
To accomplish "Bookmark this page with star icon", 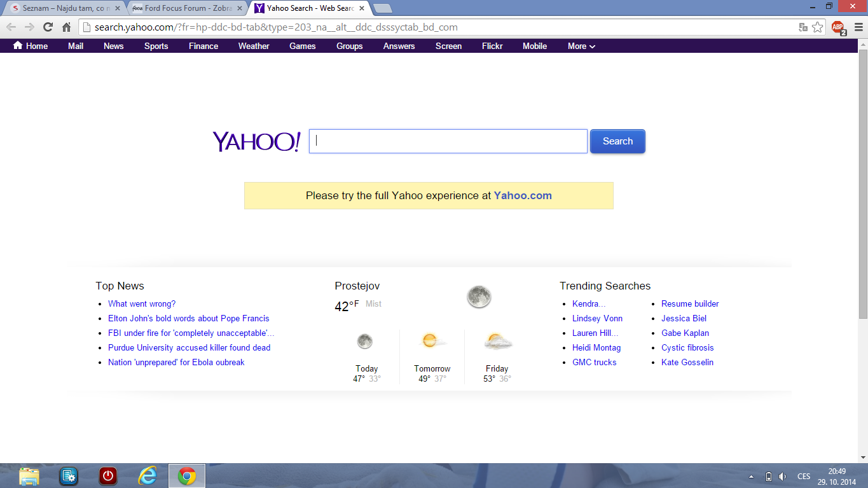I will 818,27.
